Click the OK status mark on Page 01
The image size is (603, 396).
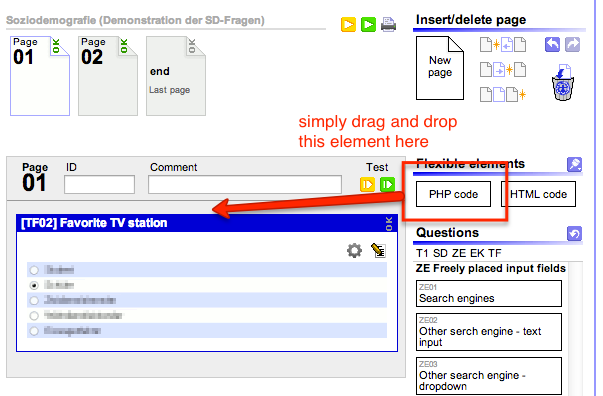(56, 46)
